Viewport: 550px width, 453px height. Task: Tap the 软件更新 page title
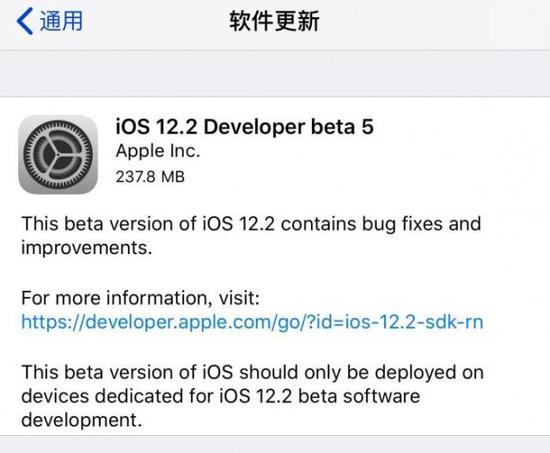pyautogui.click(x=274, y=21)
